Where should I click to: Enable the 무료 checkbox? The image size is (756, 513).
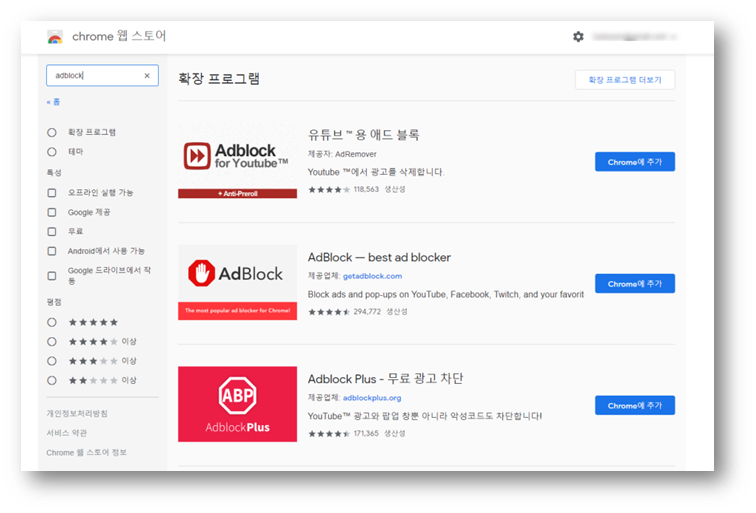click(x=52, y=231)
